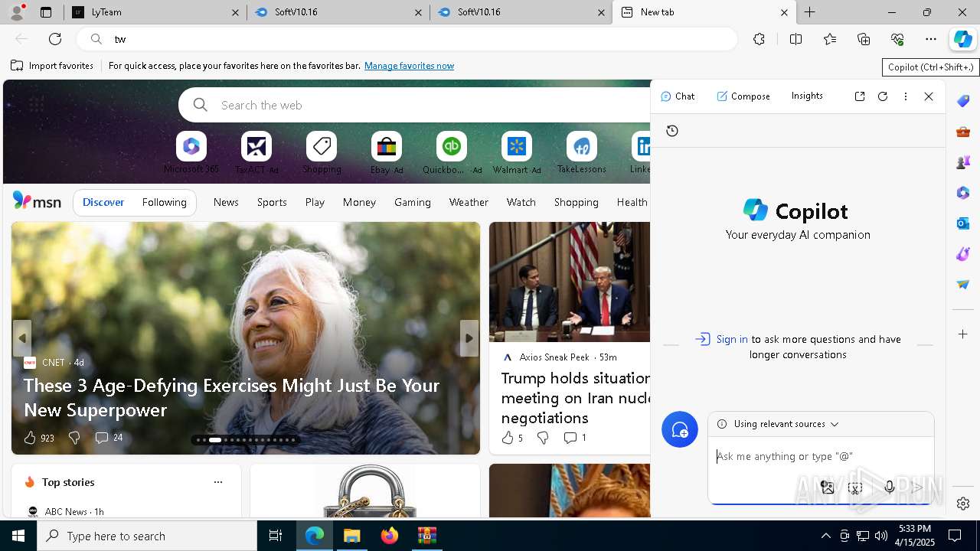Switch to Copilot Compose tab
The height and width of the screenshot is (551, 980).
pyautogui.click(x=743, y=96)
